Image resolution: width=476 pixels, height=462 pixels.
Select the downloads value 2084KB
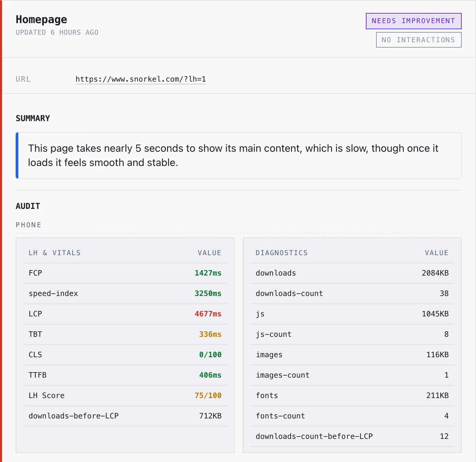pos(435,273)
